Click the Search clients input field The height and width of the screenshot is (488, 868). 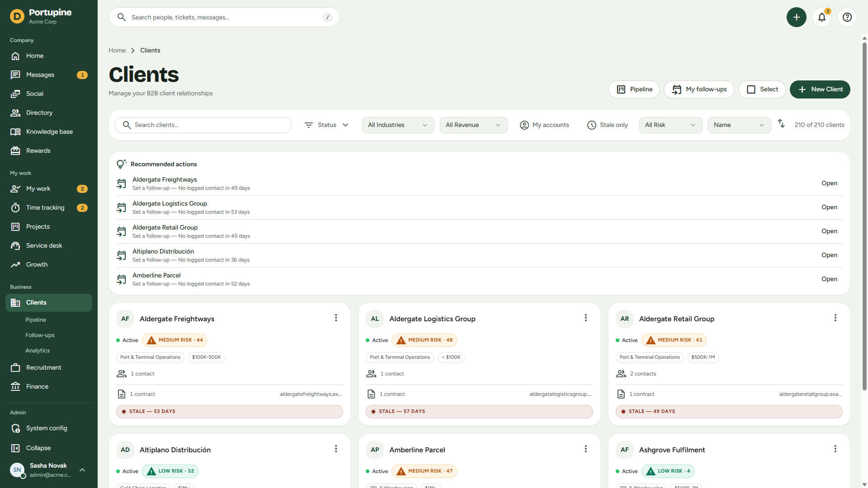point(203,125)
